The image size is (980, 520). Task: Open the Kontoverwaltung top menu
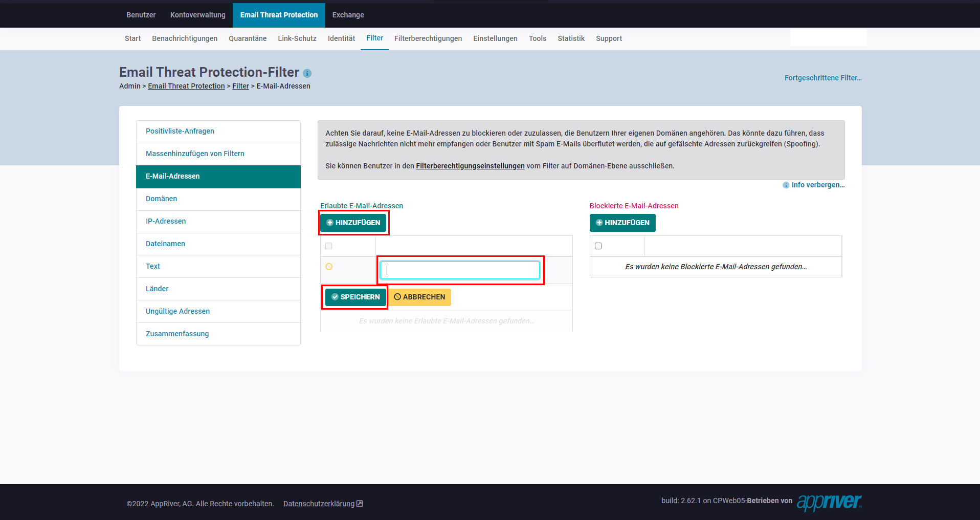point(198,15)
